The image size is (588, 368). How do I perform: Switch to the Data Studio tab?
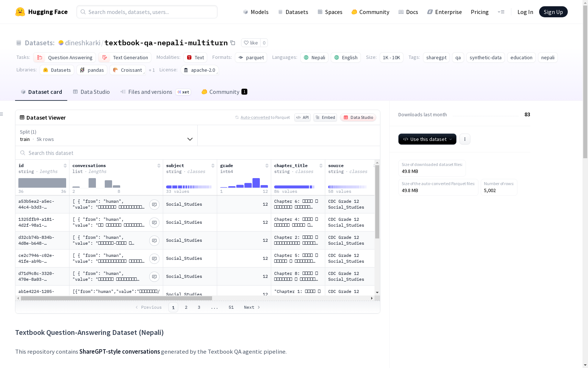pos(91,92)
